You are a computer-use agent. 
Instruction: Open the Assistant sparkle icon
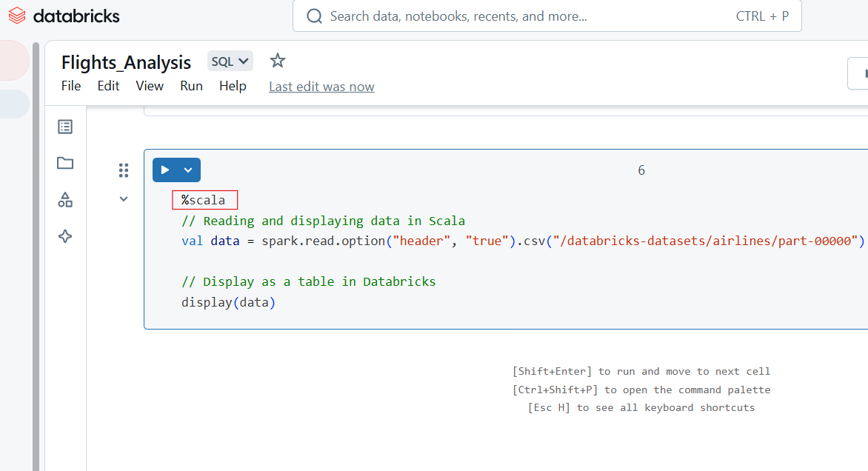(65, 236)
